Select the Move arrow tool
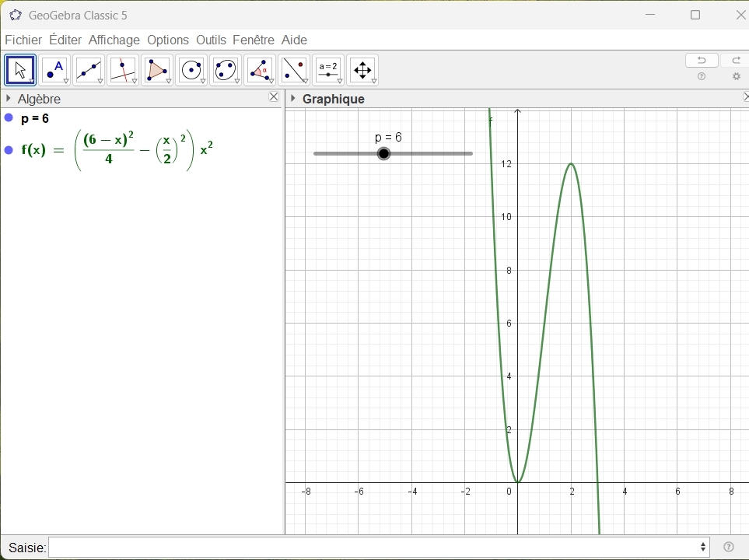The width and height of the screenshot is (749, 560). point(20,70)
